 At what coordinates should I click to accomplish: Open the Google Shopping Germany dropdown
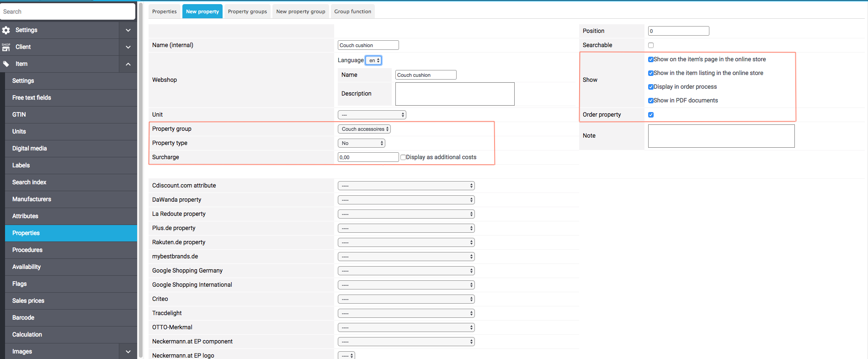(406, 271)
